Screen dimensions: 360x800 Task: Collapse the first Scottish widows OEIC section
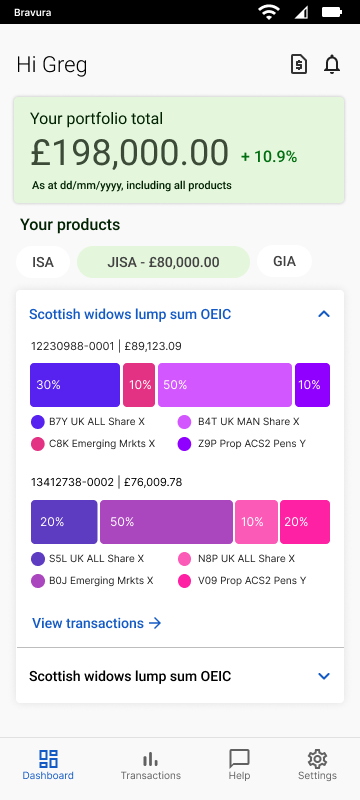tap(324, 314)
